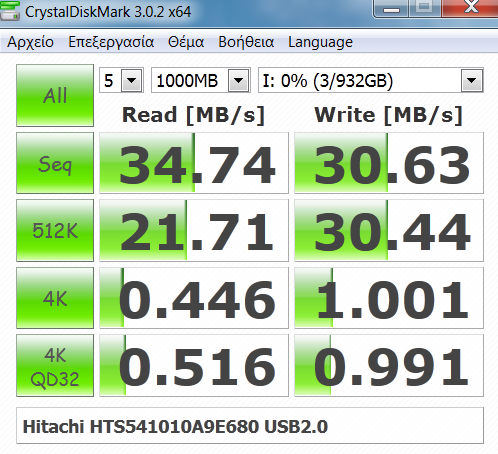
Task: Start the 4K QD32 test
Action: click(x=55, y=366)
